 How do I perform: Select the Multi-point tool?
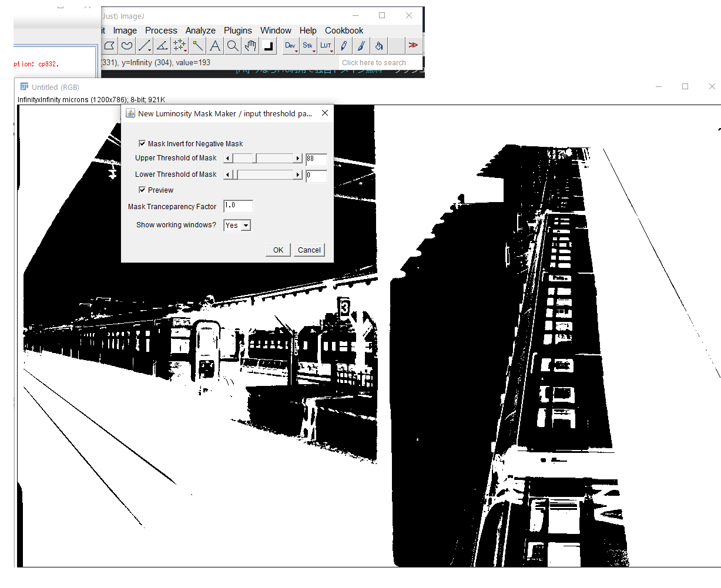click(x=180, y=46)
